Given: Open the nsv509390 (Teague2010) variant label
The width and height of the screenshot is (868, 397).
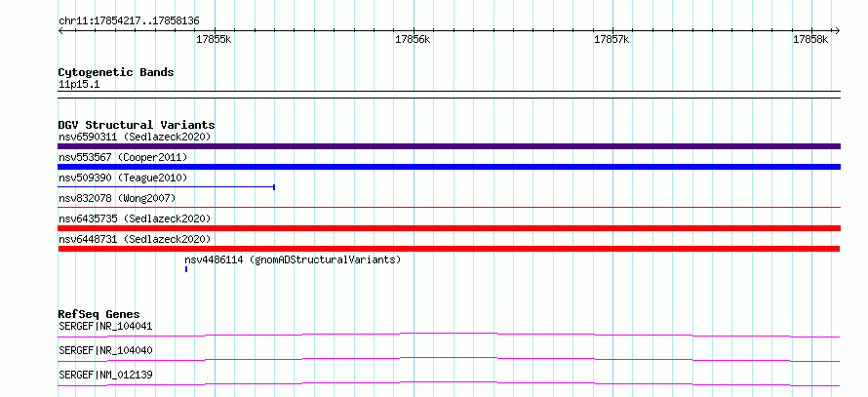Looking at the screenshot, I should coord(123,178).
